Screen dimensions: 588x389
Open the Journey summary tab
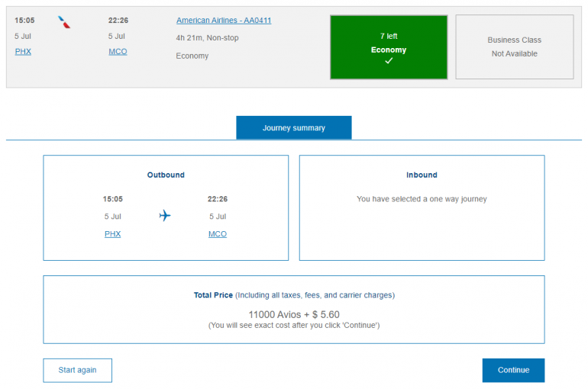pyautogui.click(x=293, y=128)
